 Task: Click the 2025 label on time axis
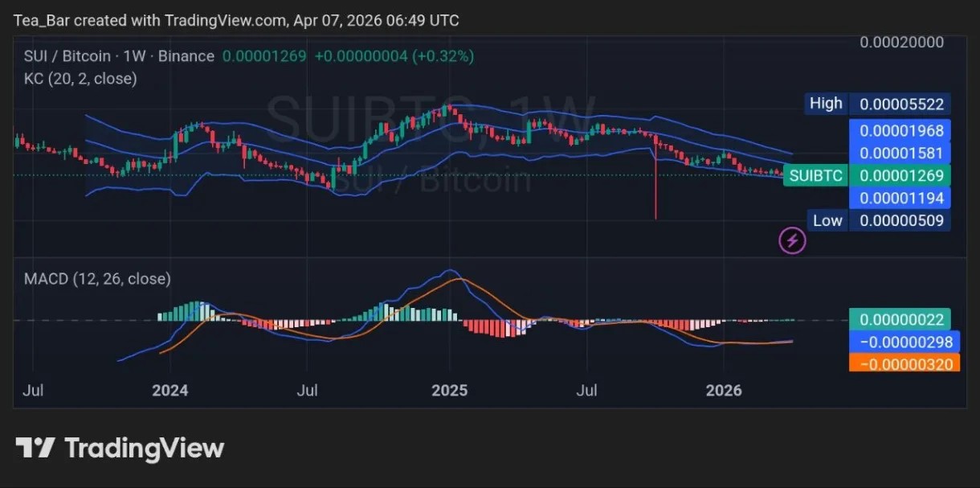click(x=449, y=391)
